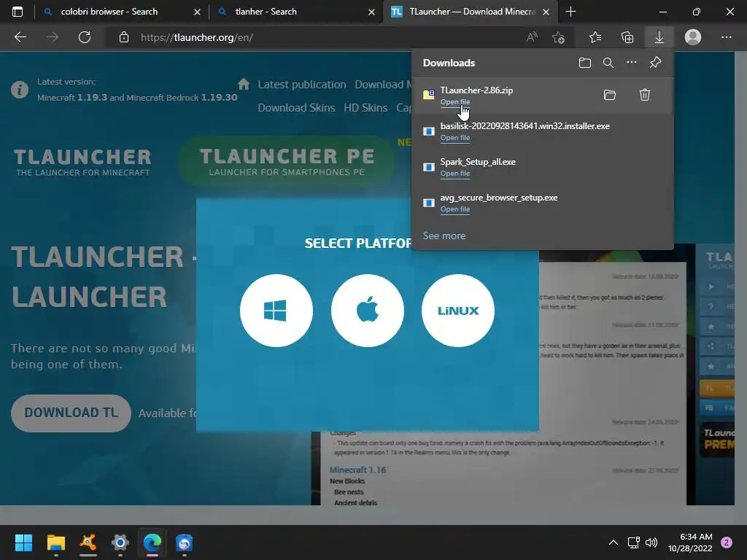Open Settings gear on taskbar

[x=120, y=542]
